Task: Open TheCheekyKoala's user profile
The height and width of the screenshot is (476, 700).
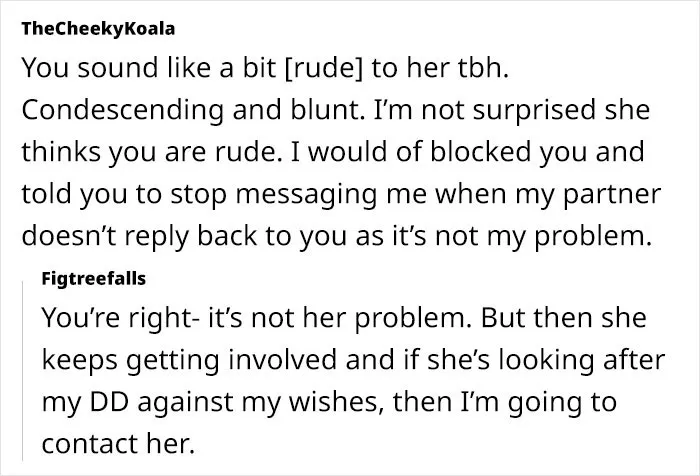Action: (x=98, y=29)
